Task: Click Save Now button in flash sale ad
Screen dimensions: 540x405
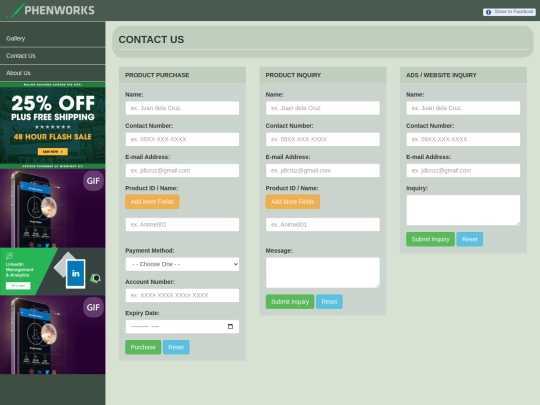Action: click(53, 152)
